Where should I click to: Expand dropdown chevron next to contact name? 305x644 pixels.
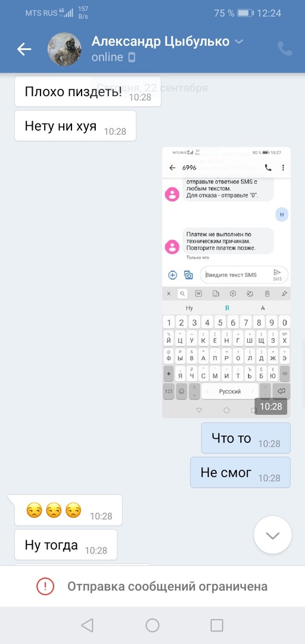239,42
